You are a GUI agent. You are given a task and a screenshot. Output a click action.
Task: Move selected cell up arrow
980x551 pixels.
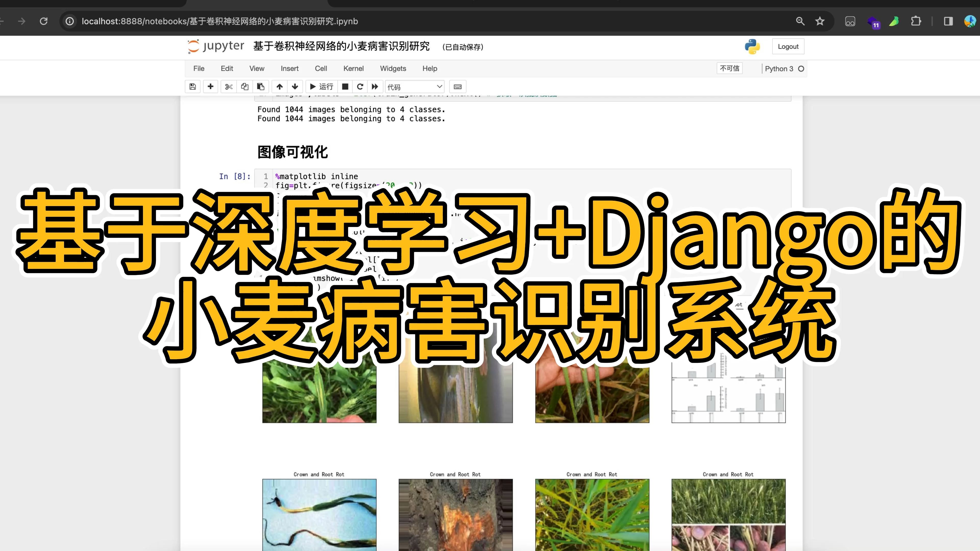click(x=280, y=87)
